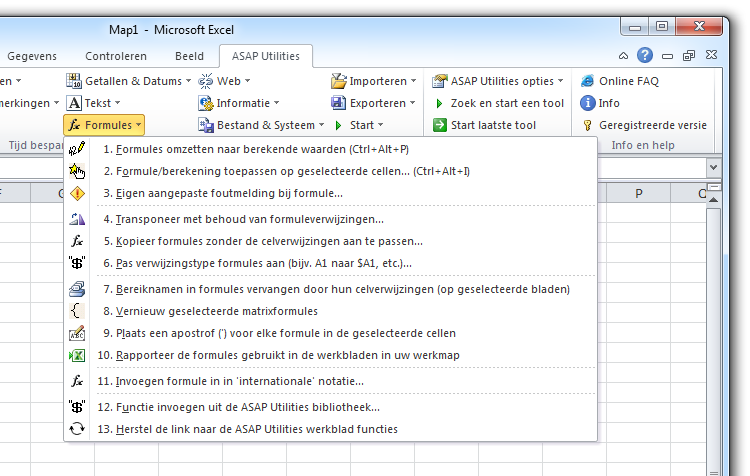Click the star-hand icon for applying formula to cells
This screenshot has height=476, width=750.
click(77, 171)
